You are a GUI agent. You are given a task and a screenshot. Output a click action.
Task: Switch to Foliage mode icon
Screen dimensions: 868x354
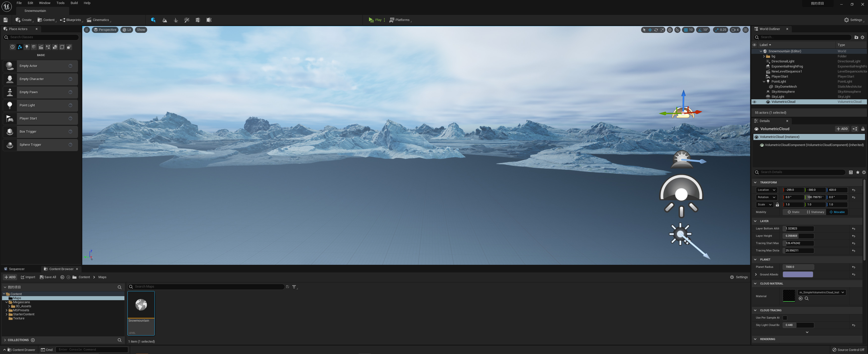click(176, 20)
